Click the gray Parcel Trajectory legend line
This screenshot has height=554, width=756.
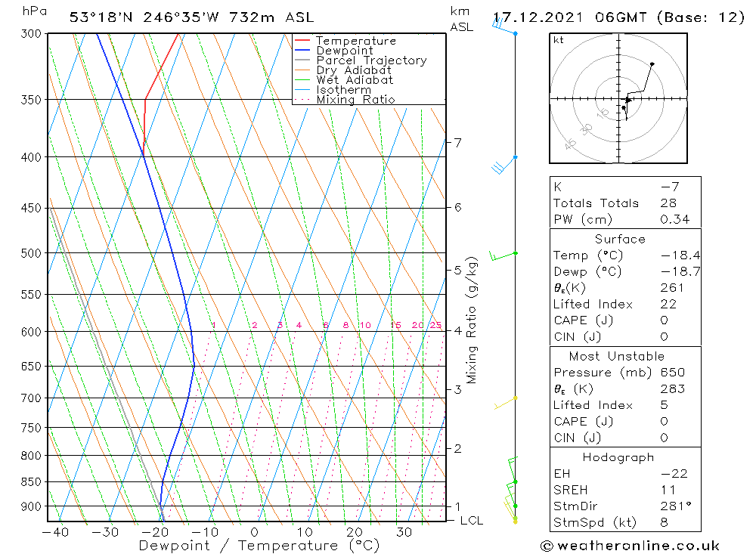[x=302, y=60]
